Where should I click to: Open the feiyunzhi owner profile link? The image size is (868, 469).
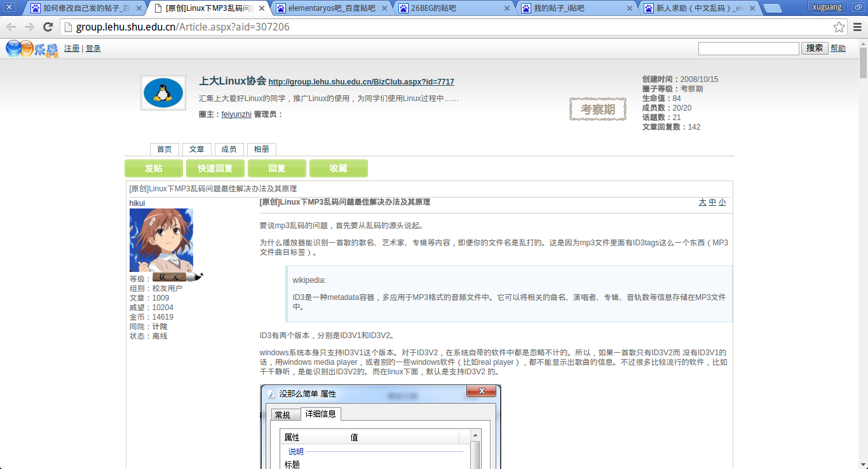tap(236, 114)
